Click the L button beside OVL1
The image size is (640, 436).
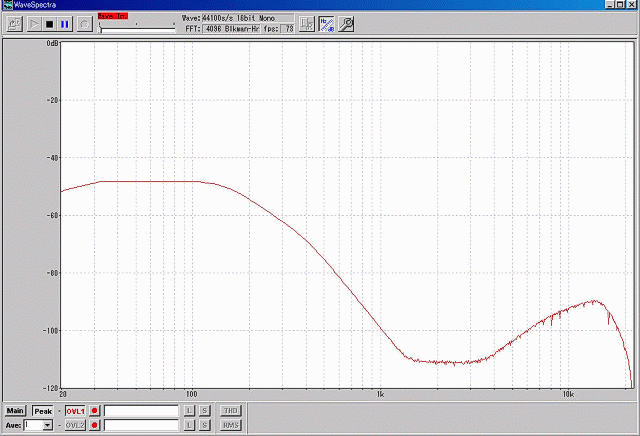tap(188, 411)
